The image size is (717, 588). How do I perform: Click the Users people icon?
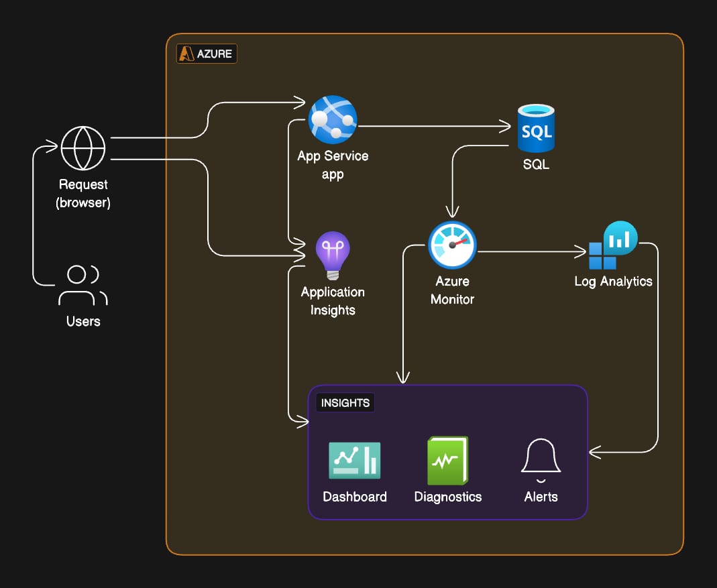pos(83,286)
